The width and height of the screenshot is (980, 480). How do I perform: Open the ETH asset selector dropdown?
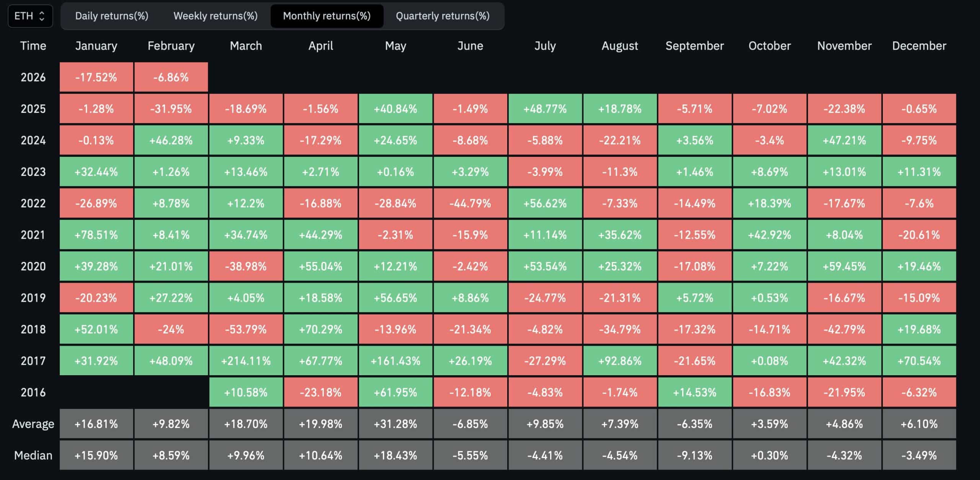tap(30, 16)
